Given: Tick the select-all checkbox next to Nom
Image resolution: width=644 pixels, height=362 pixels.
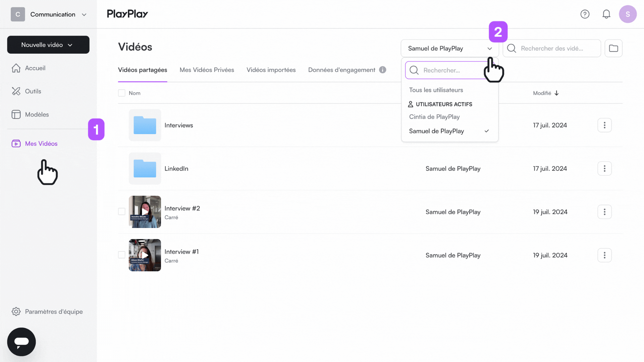Looking at the screenshot, I should point(122,93).
